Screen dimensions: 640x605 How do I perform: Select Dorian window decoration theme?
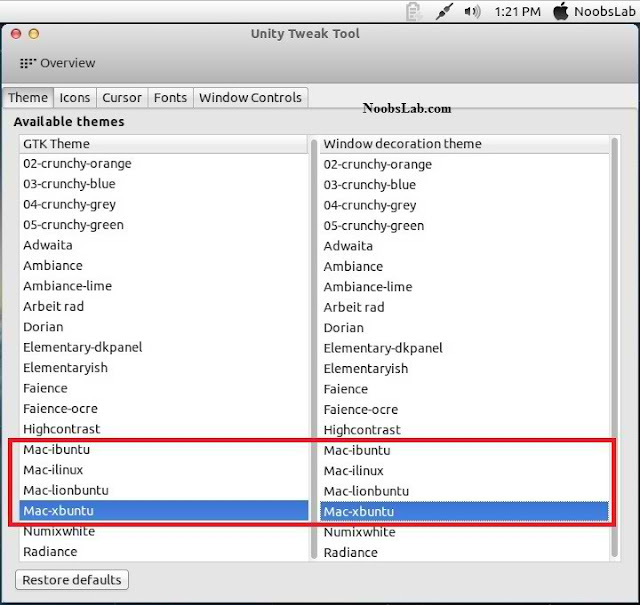click(x=464, y=328)
